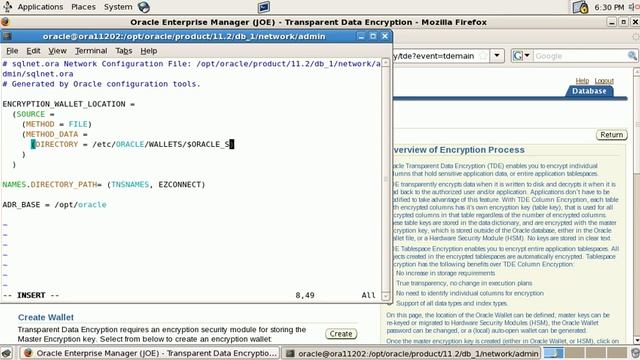Click the Firefox page scrollbar up arrow

tap(636, 72)
